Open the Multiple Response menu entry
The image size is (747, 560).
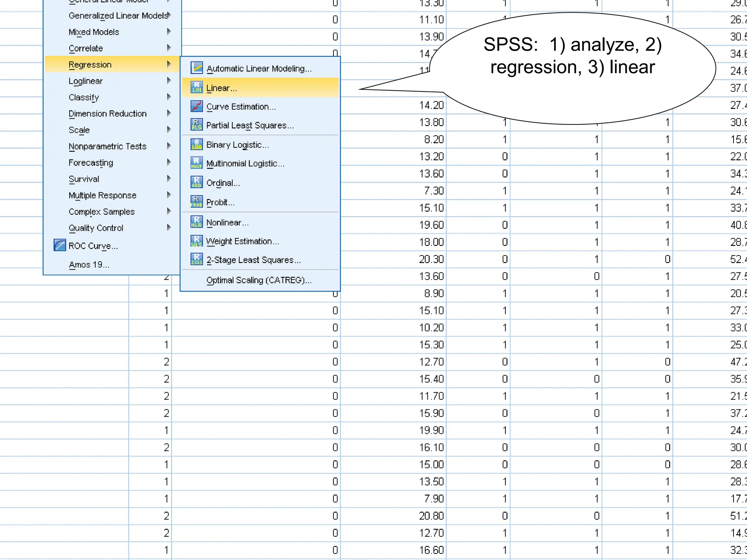[112, 195]
